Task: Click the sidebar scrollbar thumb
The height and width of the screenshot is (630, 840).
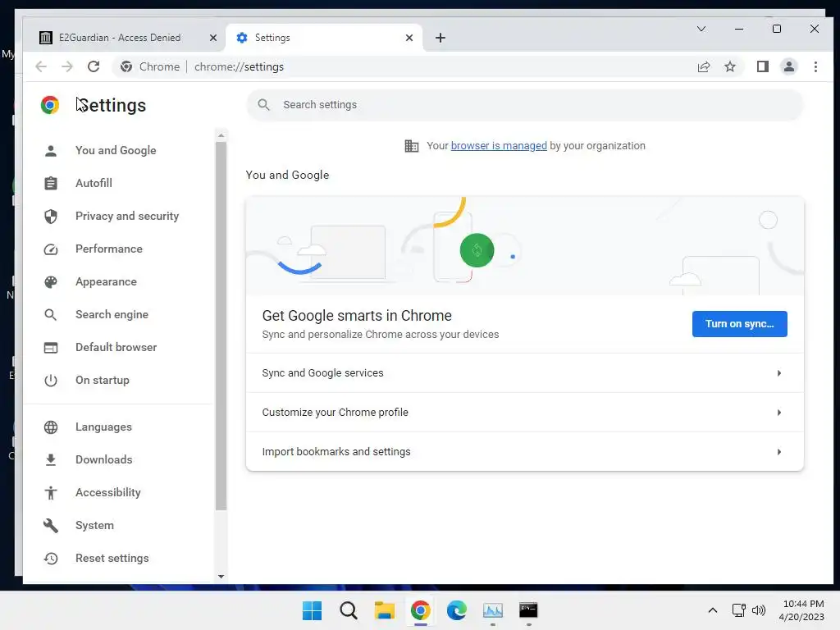Action: pyautogui.click(x=221, y=326)
